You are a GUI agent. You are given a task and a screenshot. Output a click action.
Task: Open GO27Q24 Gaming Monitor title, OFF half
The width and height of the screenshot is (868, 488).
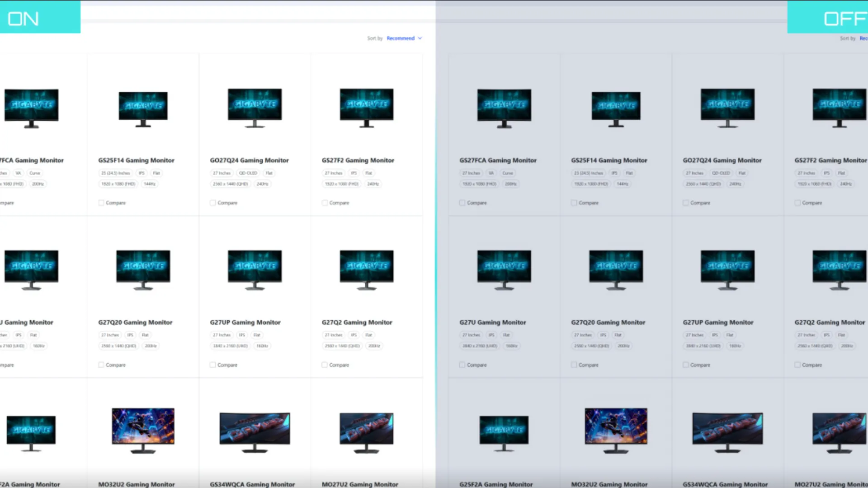tap(722, 160)
